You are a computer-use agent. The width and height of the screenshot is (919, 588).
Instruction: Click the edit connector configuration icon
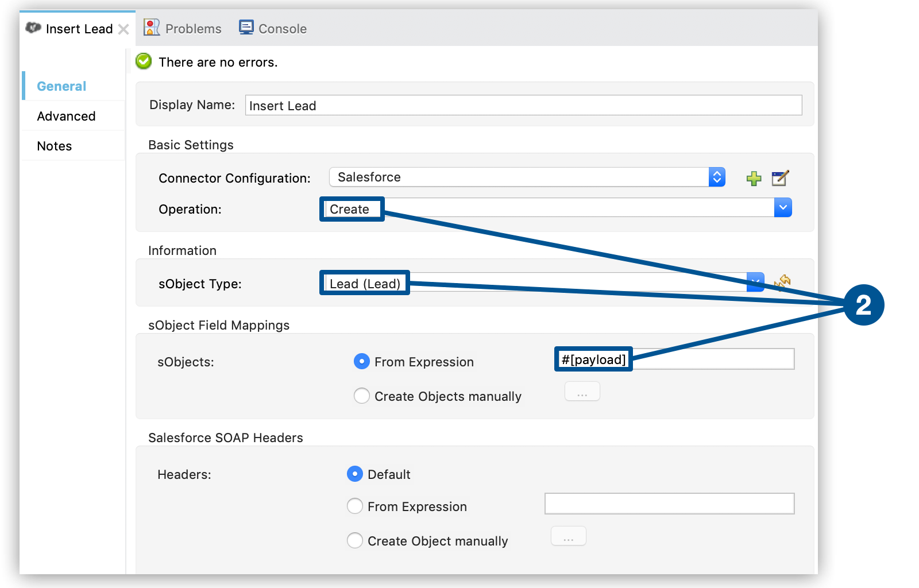pyautogui.click(x=780, y=178)
